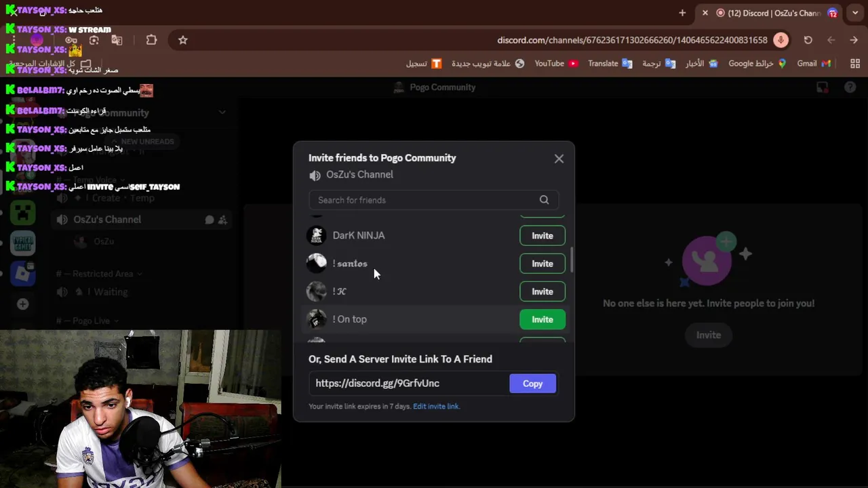Open the Help question mark icon

pyautogui.click(x=850, y=87)
